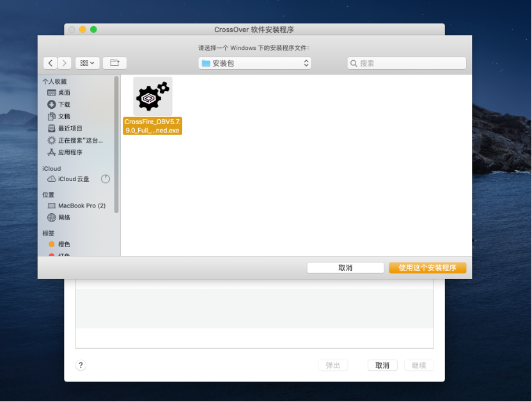Viewport: 532px width, 402px height.
Task: Click the 网络 globe icon
Action: (52, 217)
